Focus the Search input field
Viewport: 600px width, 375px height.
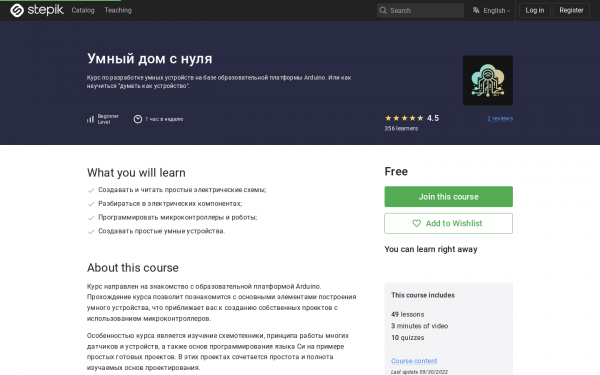[420, 10]
